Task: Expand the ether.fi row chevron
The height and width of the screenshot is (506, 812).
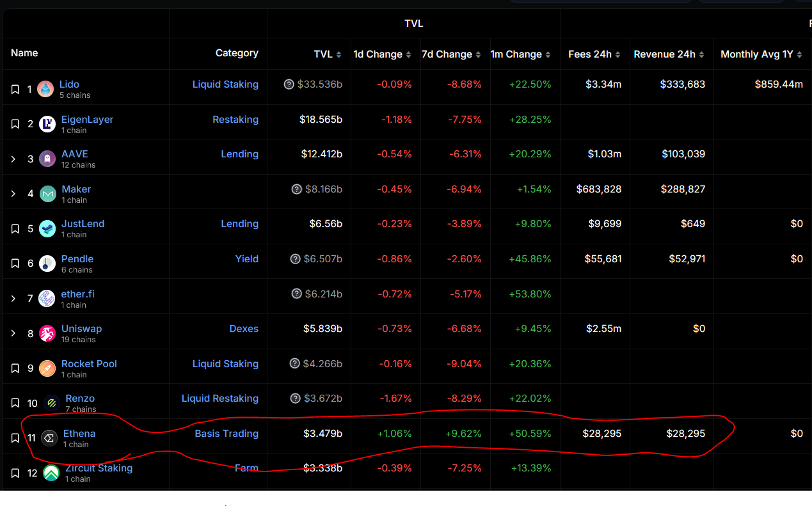Action: click(x=13, y=299)
